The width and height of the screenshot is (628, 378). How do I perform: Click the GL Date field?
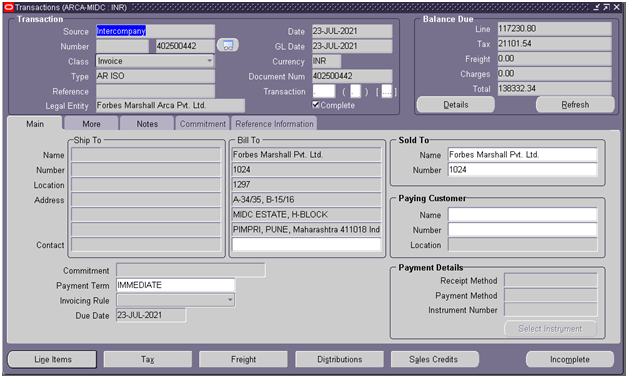pos(352,46)
